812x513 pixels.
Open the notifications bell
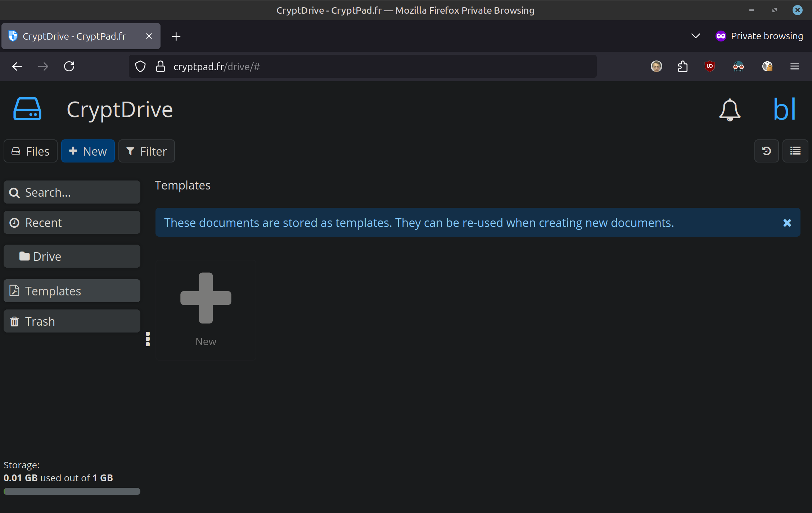(730, 110)
